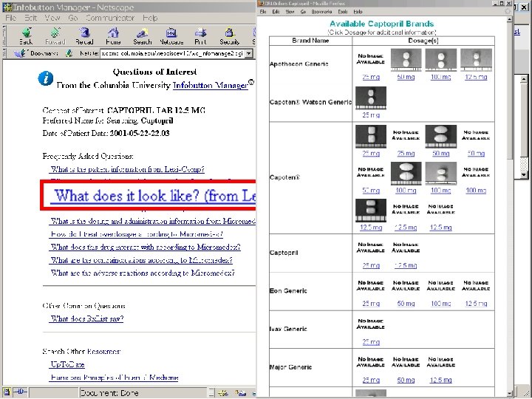Open the contraindications Micromedex link
532x399 pixels.
tap(141, 260)
